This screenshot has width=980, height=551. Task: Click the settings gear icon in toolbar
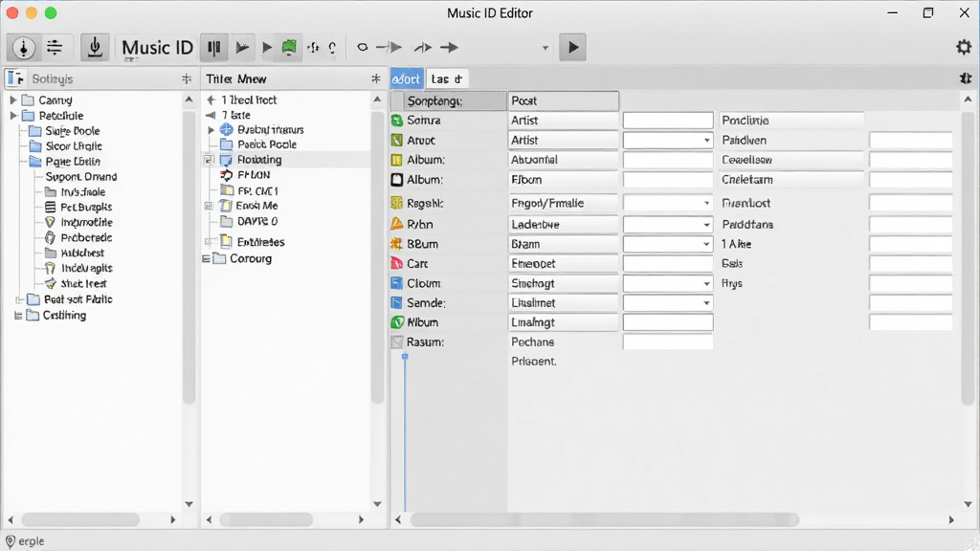[964, 48]
